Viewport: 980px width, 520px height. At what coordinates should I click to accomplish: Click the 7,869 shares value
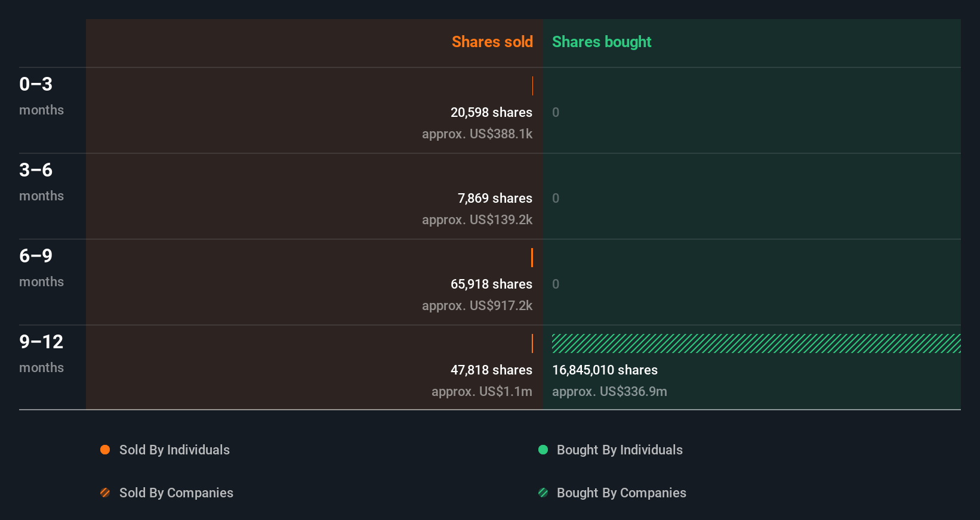coord(495,198)
